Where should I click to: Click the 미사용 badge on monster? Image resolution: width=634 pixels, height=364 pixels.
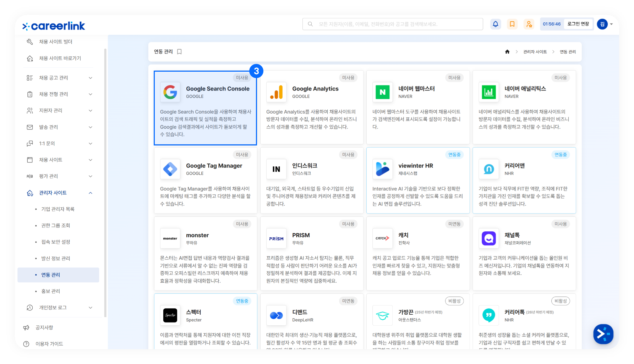[242, 224]
